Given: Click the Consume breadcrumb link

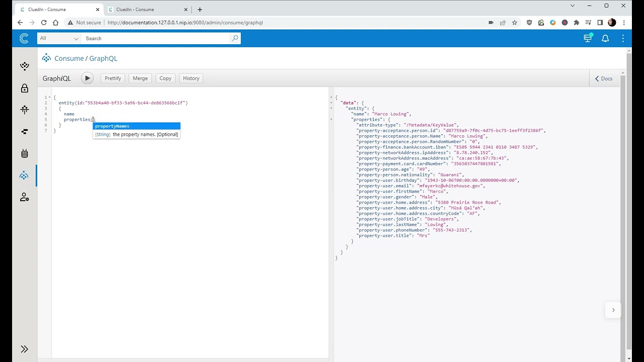Looking at the screenshot, I should [69, 58].
